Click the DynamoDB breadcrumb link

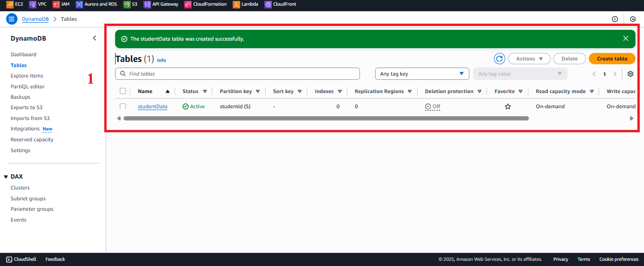(x=35, y=19)
